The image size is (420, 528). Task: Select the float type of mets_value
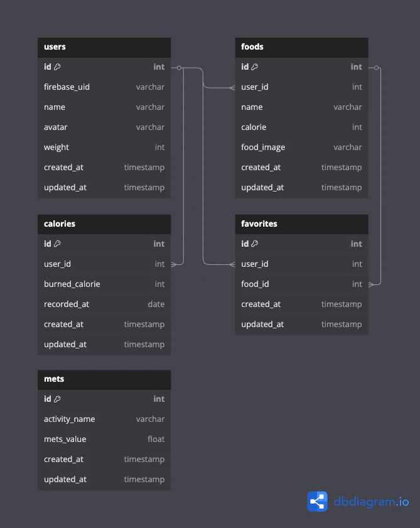[x=156, y=439]
